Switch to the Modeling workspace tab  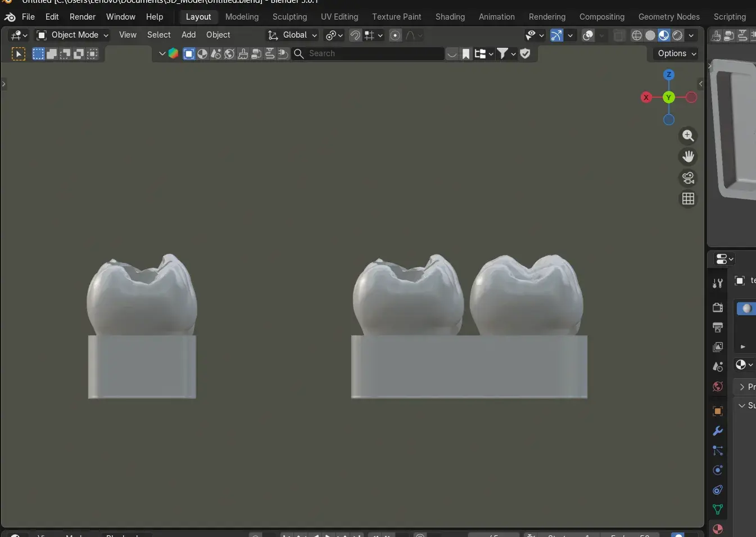[x=242, y=17]
